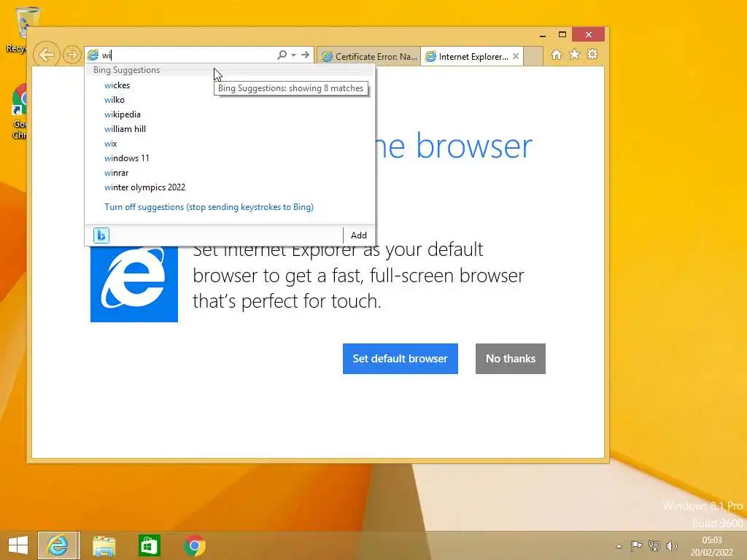Minimize the Internet Explorer window
The image size is (747, 560).
[x=542, y=35]
